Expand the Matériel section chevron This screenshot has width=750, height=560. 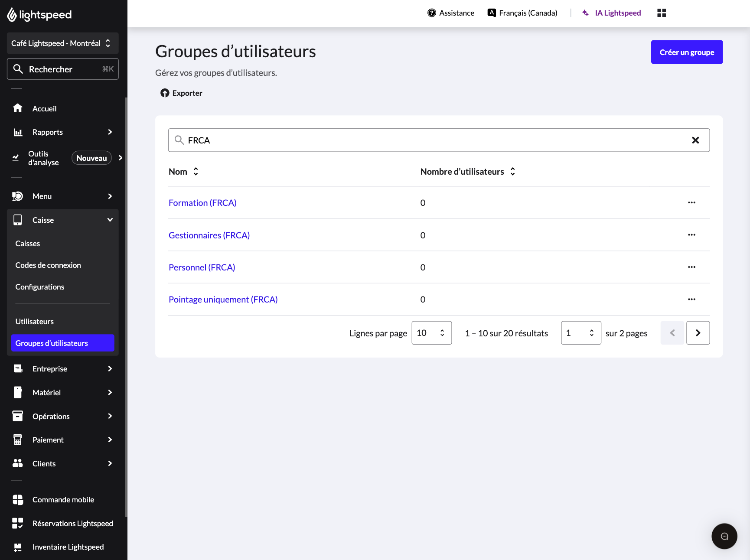click(x=110, y=392)
